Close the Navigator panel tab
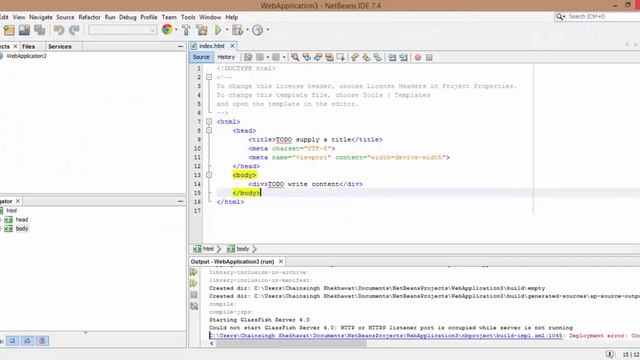 [x=18, y=201]
